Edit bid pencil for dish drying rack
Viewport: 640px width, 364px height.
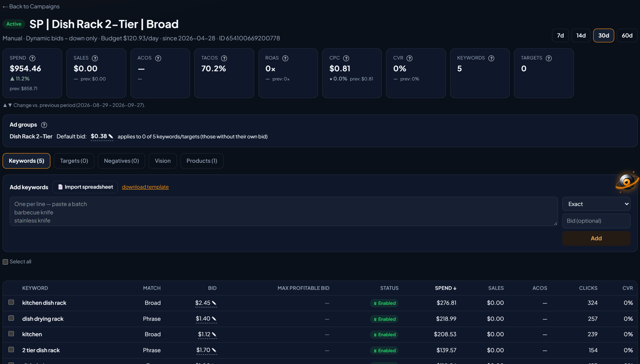pyautogui.click(x=214, y=319)
